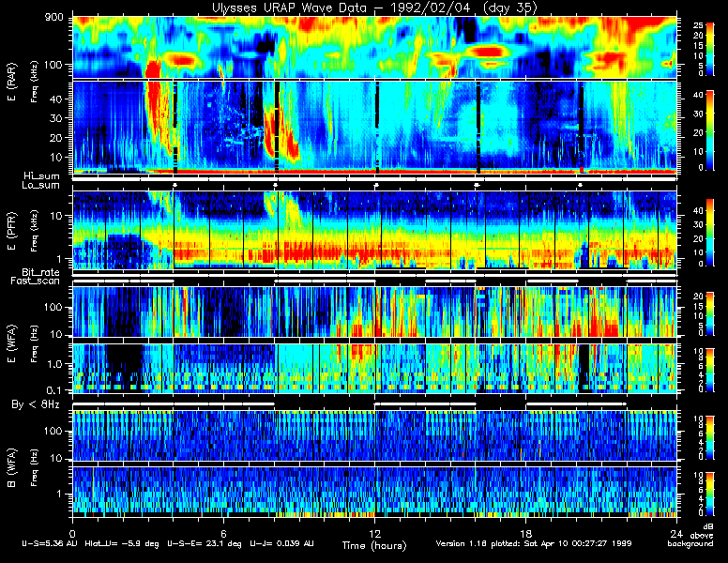This screenshot has width=728, height=563.
Task: Click the lowest B (WFA) 1 Hz spectrogram panel
Action: [x=374, y=493]
